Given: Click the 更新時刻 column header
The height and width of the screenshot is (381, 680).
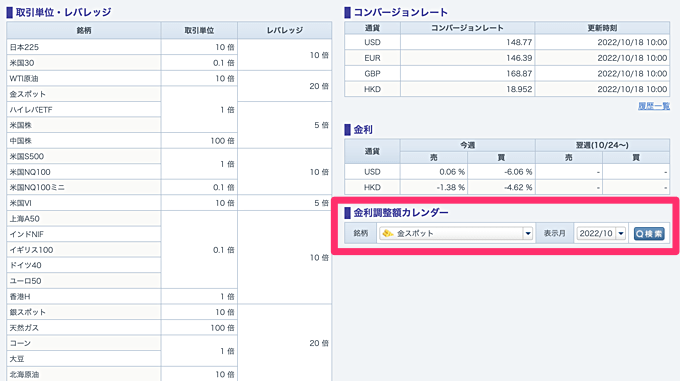Looking at the screenshot, I should (602, 28).
